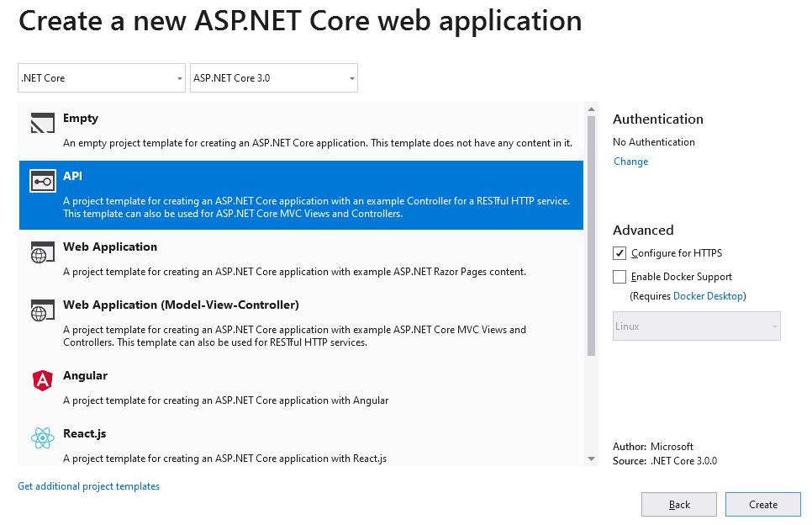Click the scrollbar down arrow
This screenshot has height=525, width=812.
pyautogui.click(x=591, y=460)
